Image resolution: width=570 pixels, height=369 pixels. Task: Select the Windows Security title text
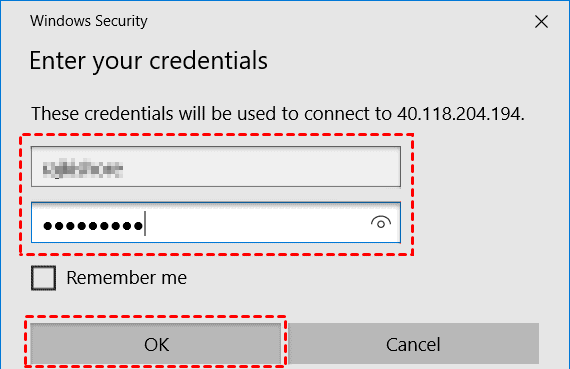point(89,21)
